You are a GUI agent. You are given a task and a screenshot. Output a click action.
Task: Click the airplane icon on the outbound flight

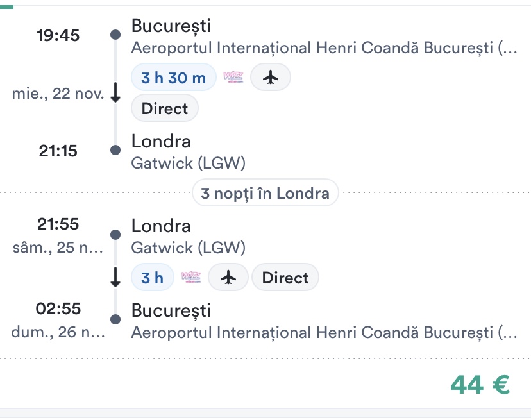click(271, 78)
